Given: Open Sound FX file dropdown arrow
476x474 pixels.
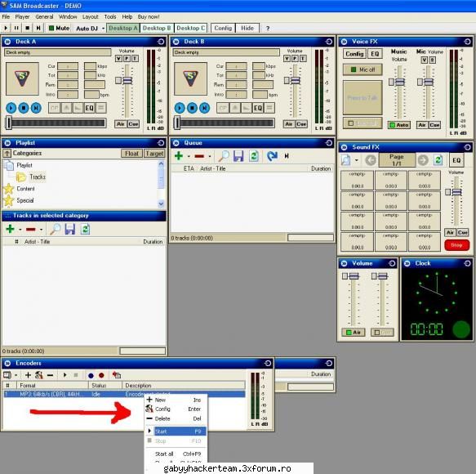Looking at the screenshot, I should tap(357, 160).
